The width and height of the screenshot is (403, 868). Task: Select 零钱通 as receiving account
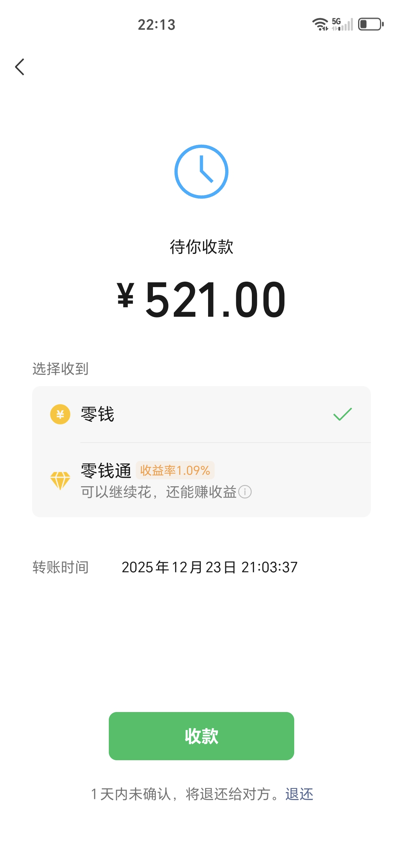(201, 480)
